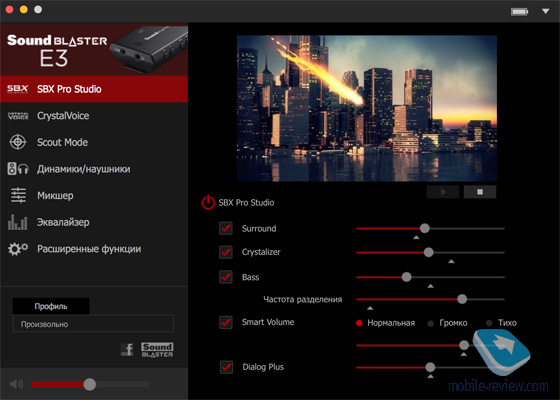Click the equalizer bars icon
The height and width of the screenshot is (400, 560).
pos(18,222)
